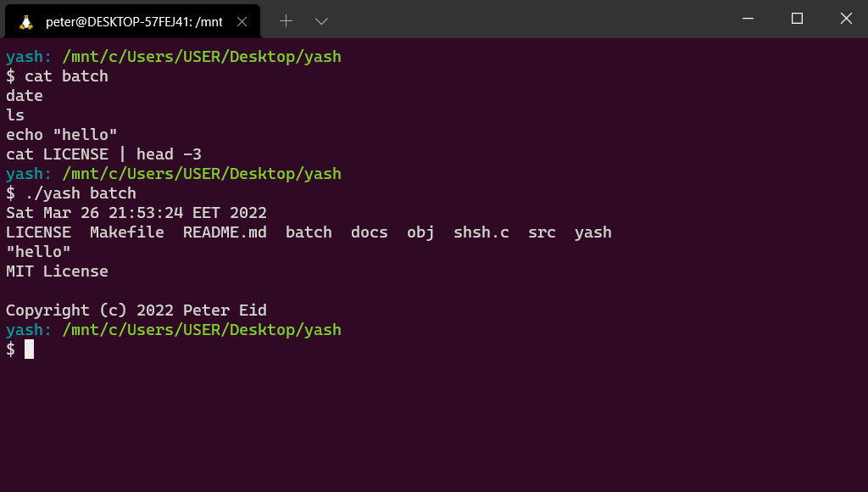Click the "docs" directory name in the listing
Screen dimensions: 868x492
tap(369, 232)
